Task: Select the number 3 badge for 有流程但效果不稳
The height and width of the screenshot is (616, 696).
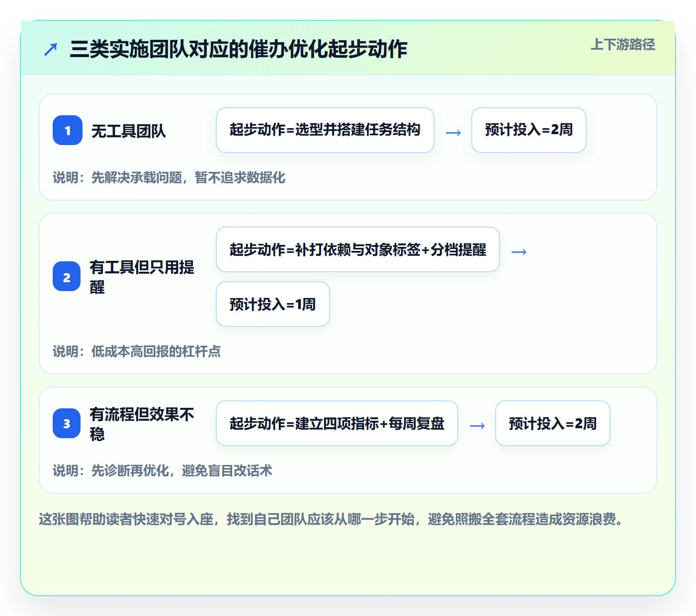Action: [67, 423]
